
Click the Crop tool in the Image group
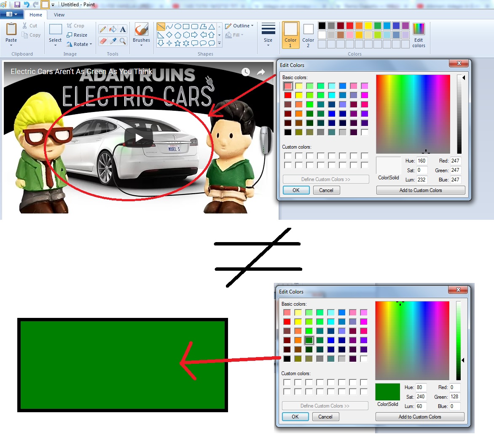tap(76, 26)
